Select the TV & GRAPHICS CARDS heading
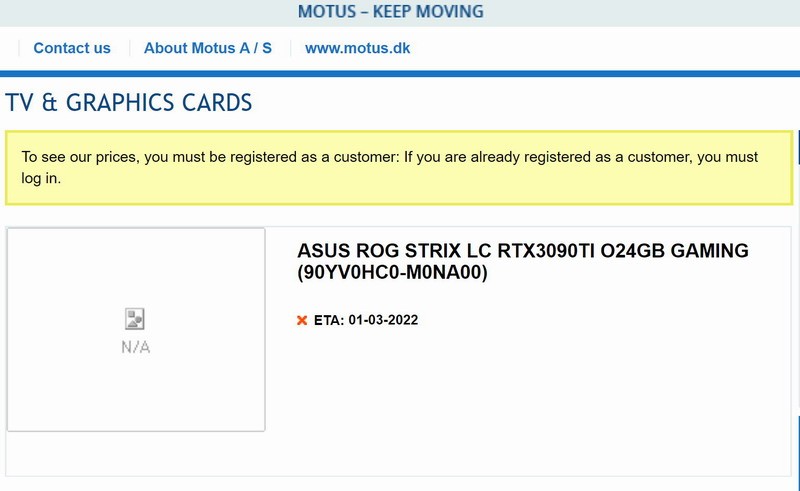 tap(129, 102)
